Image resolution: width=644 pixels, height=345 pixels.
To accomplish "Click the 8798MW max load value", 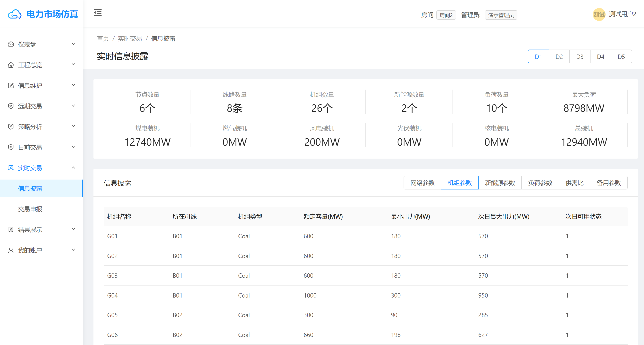I will [584, 108].
